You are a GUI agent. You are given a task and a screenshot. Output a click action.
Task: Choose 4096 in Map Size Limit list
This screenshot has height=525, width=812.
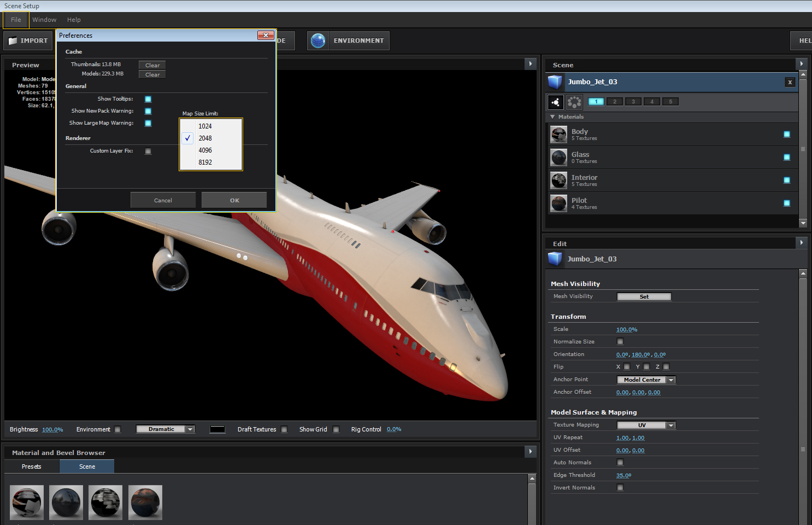205,150
